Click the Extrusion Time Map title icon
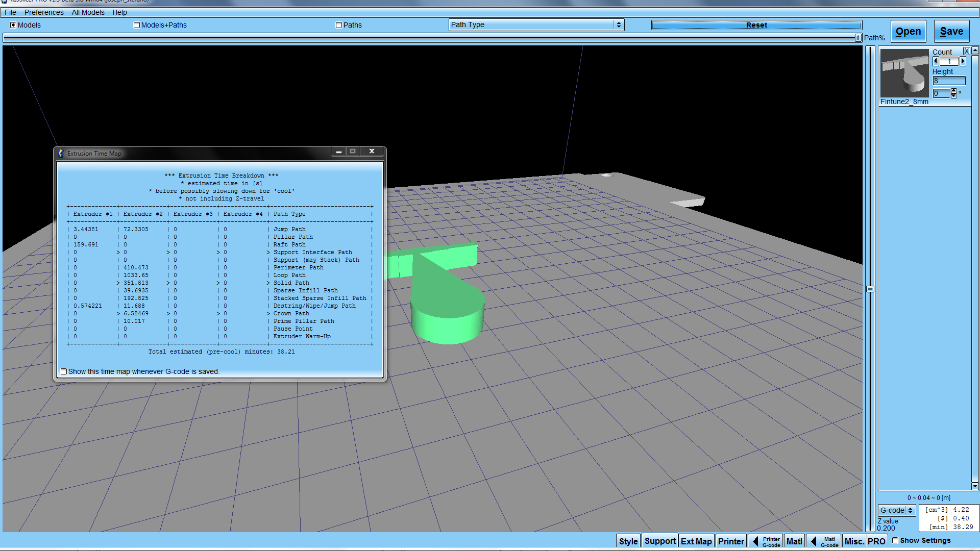The image size is (980, 551). (x=61, y=153)
